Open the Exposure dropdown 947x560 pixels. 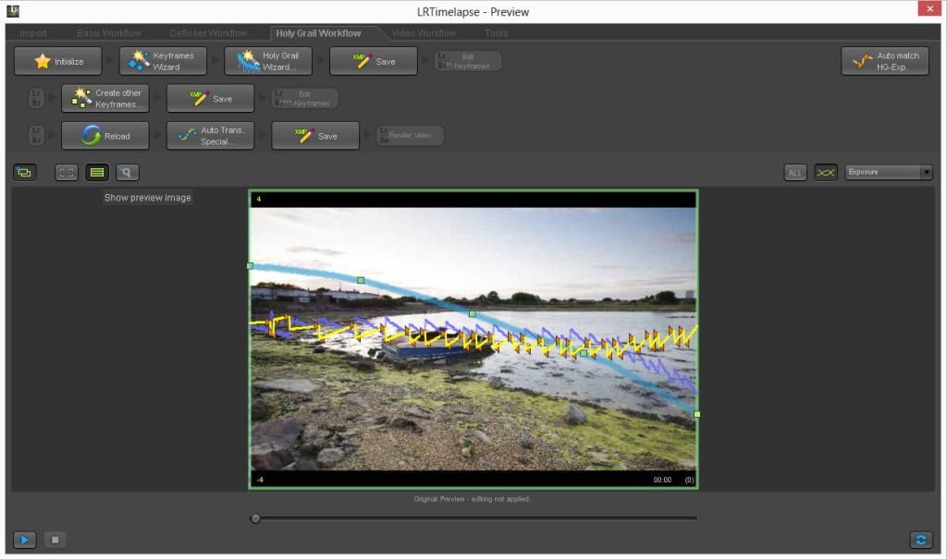(889, 172)
